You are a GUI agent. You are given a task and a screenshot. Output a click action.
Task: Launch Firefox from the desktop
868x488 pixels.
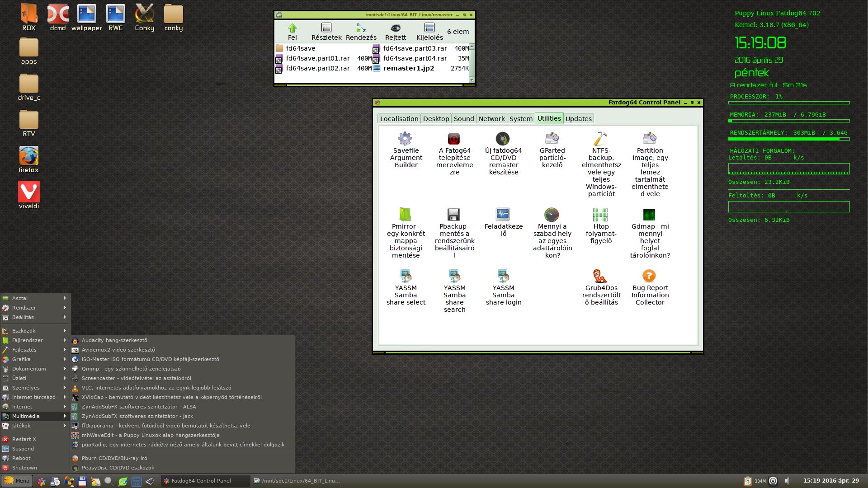[28, 159]
